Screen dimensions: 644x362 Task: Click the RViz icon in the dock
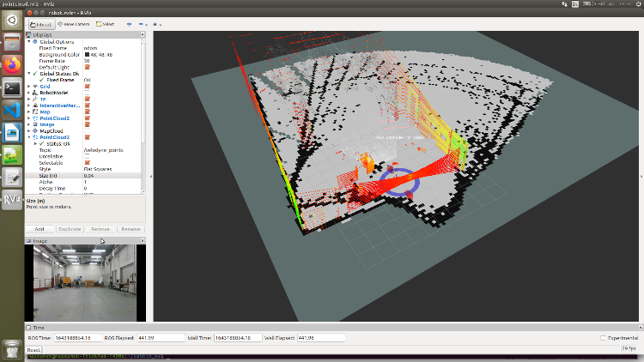[x=12, y=199]
